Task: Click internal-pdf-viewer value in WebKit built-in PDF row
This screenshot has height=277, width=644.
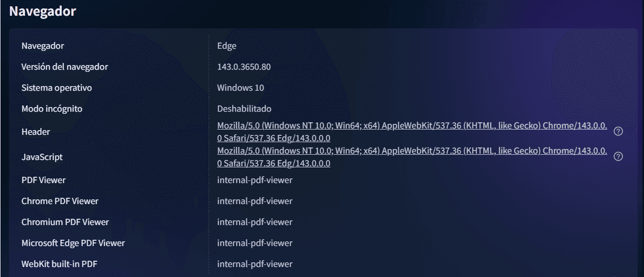Action: (x=255, y=264)
